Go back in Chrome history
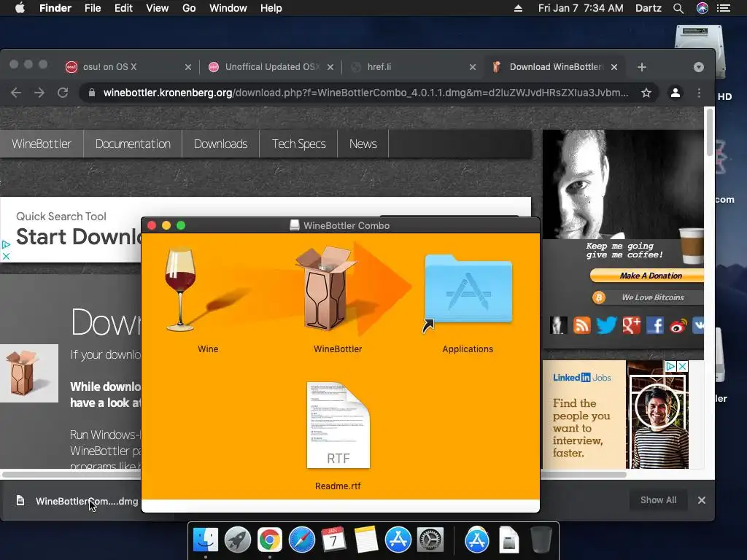 [16, 93]
